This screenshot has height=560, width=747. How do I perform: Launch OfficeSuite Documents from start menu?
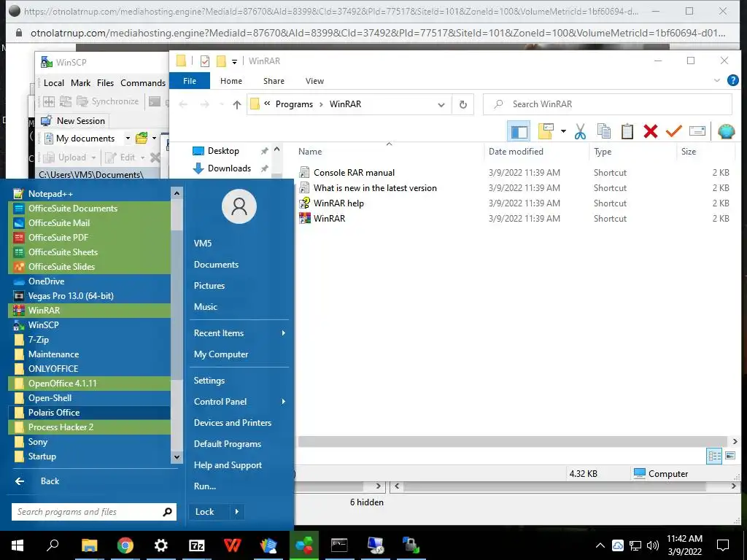coord(89,209)
